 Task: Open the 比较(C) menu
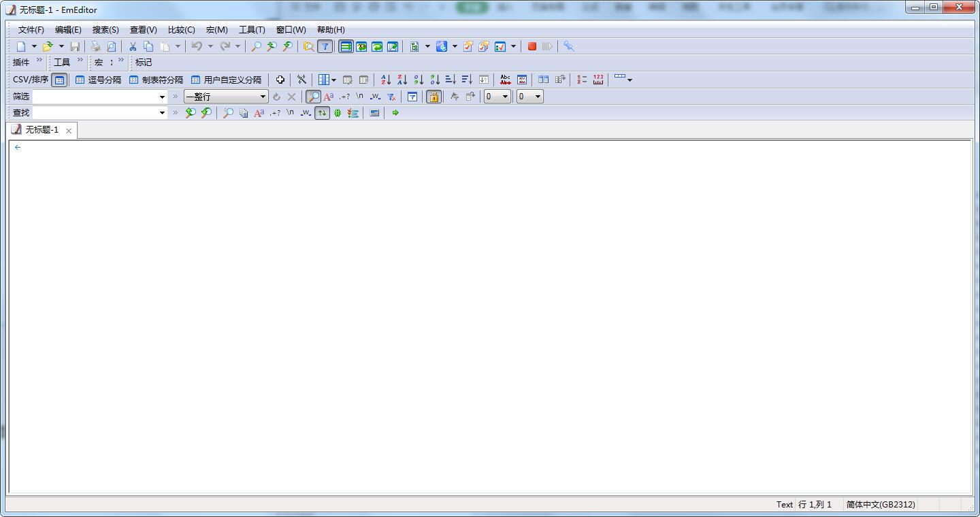point(182,30)
